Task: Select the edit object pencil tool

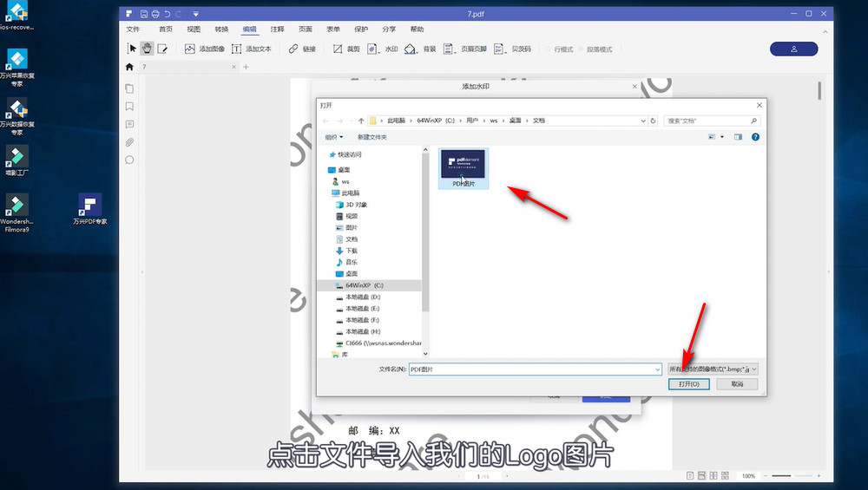Action: (162, 49)
